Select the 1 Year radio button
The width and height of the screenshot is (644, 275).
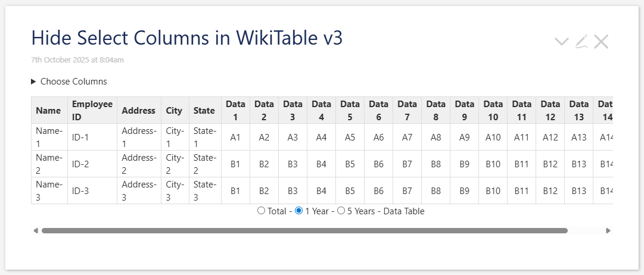pos(299,211)
